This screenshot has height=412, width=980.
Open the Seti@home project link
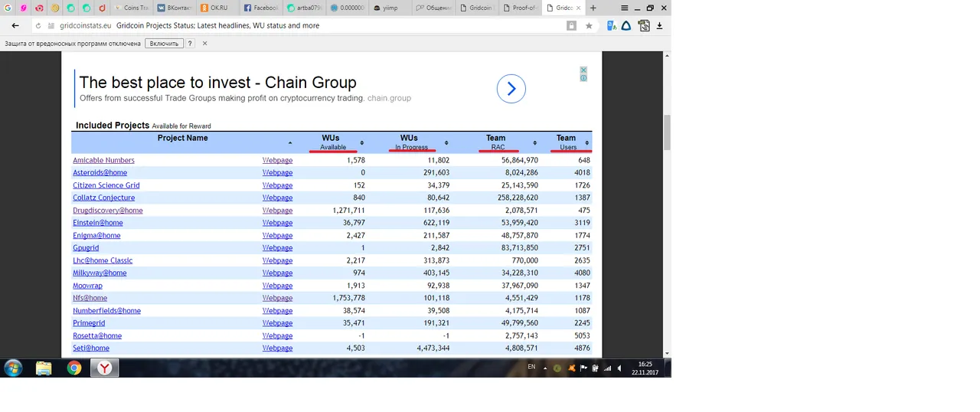point(91,348)
